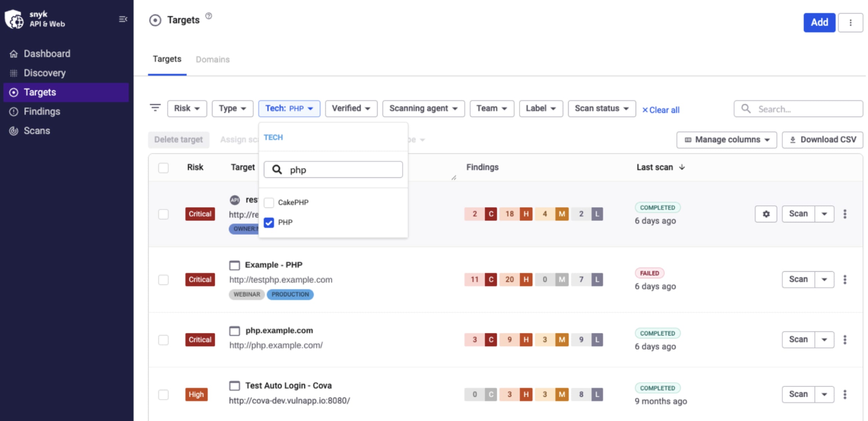868x421 pixels.
Task: Open the kebab menu for the first target row
Action: pos(845,214)
